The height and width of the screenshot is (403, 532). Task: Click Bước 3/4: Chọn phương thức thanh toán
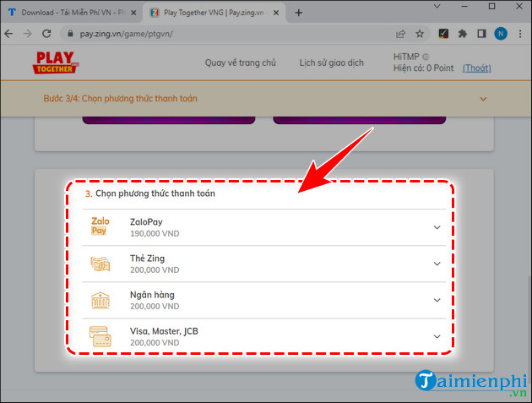[120, 99]
